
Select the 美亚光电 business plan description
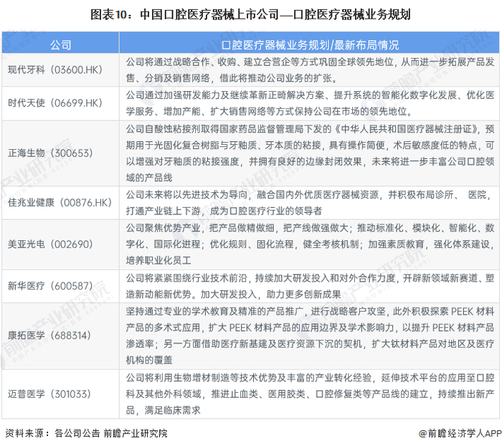[310, 244]
